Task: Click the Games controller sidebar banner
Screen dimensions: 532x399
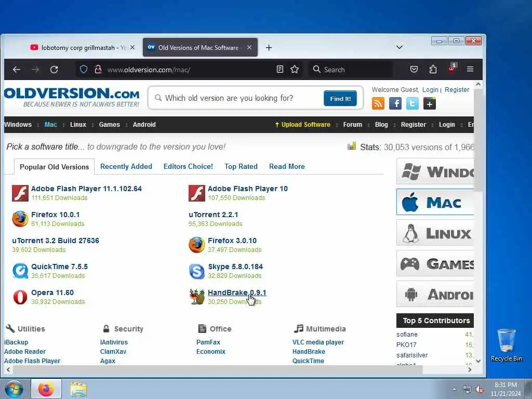Action: click(x=435, y=263)
